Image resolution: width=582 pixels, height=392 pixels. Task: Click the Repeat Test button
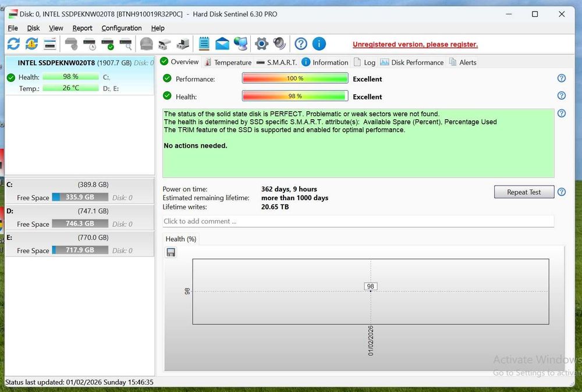pos(524,192)
